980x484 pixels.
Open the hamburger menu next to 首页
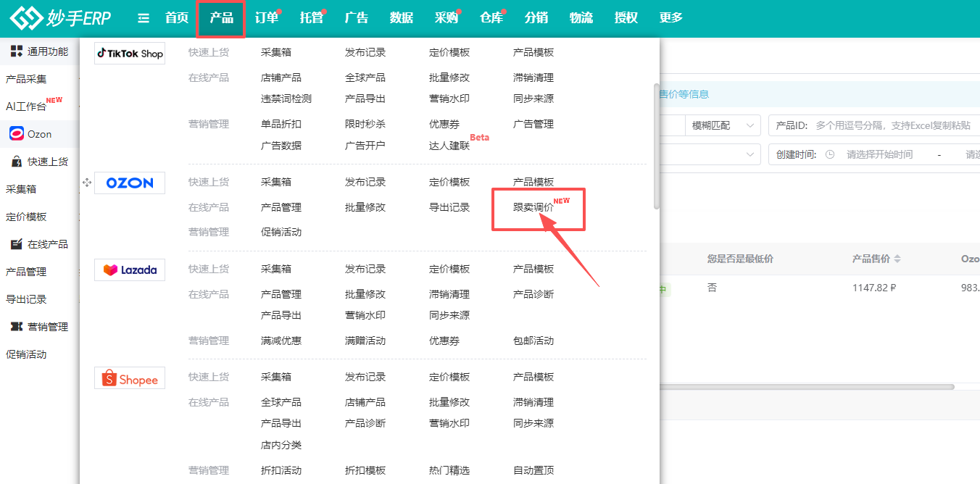coord(144,18)
